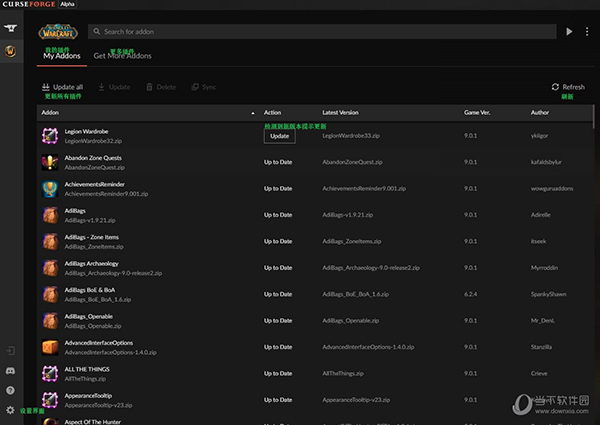Switch to the Get More Addons tab

coord(122,56)
